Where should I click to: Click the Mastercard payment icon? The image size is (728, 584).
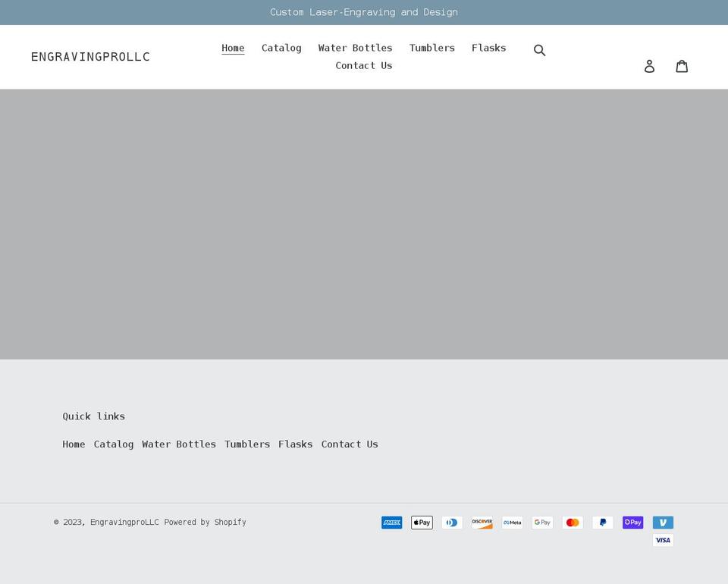(573, 523)
